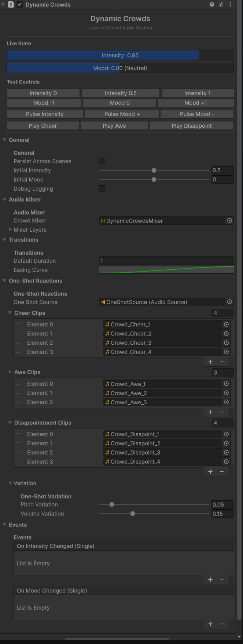
Task: Open object picker for DynamicCrowdsMixer field
Action: coord(229,221)
